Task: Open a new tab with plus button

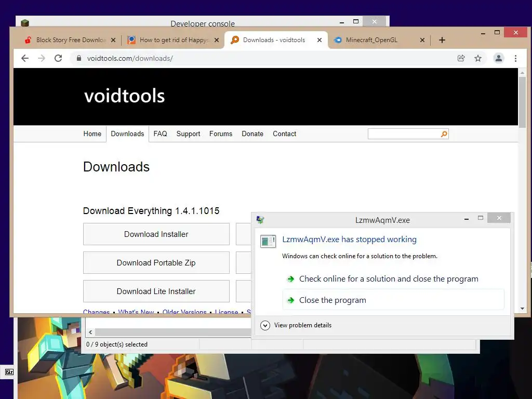Action: click(x=442, y=40)
